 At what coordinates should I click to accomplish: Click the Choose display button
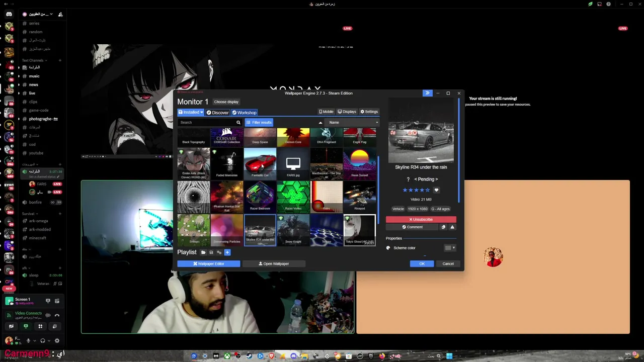pos(226,102)
